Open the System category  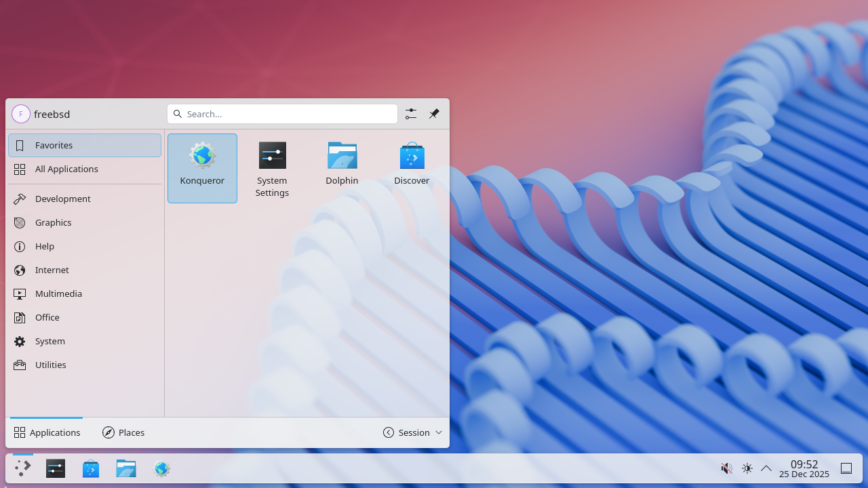coord(85,341)
